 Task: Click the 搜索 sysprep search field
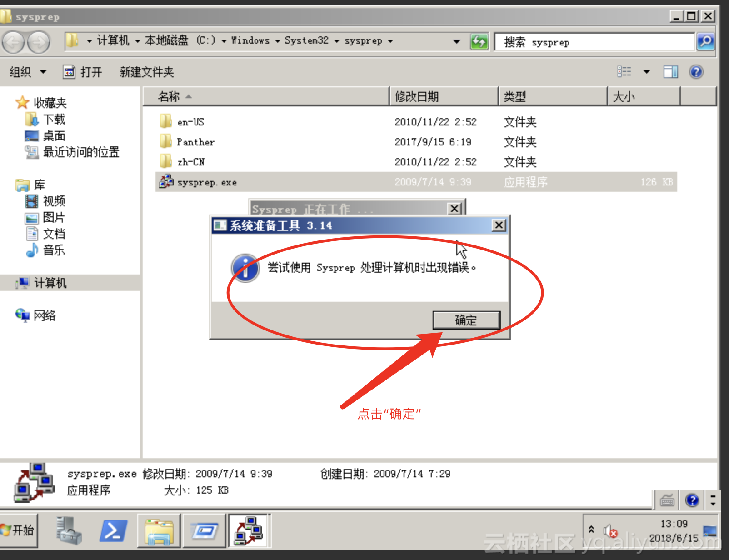(x=594, y=42)
